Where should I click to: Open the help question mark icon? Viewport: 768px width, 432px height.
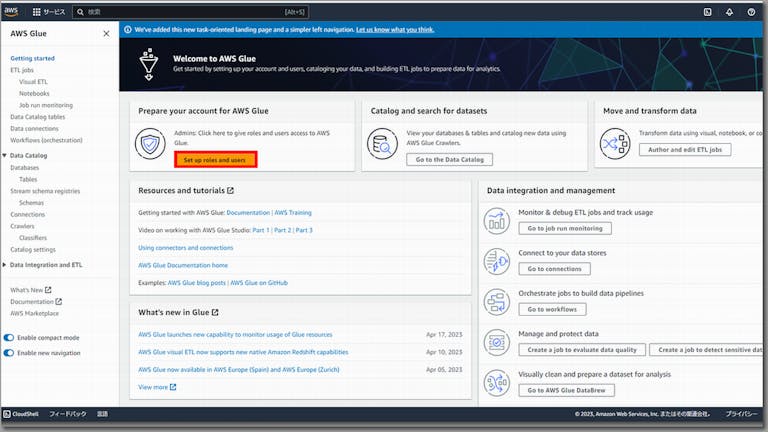[x=751, y=12]
